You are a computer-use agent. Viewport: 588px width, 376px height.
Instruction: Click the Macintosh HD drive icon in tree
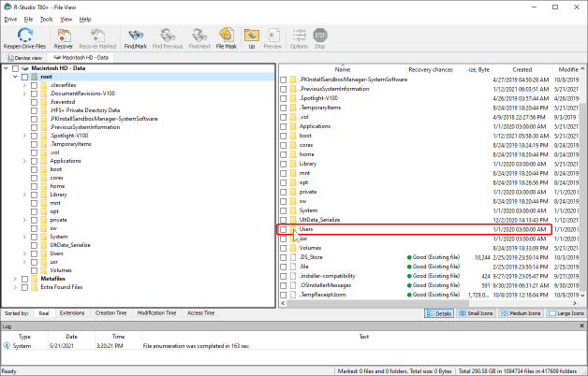pyautogui.click(x=25, y=68)
